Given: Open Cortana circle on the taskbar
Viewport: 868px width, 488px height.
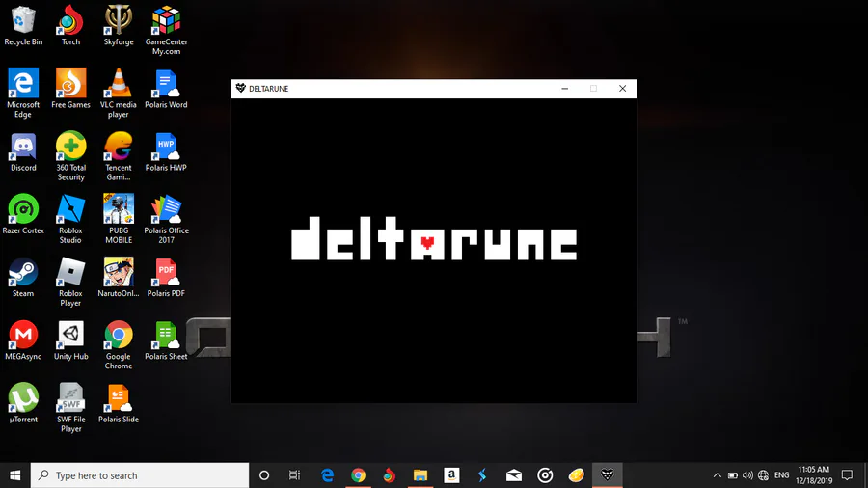Looking at the screenshot, I should 264,475.
